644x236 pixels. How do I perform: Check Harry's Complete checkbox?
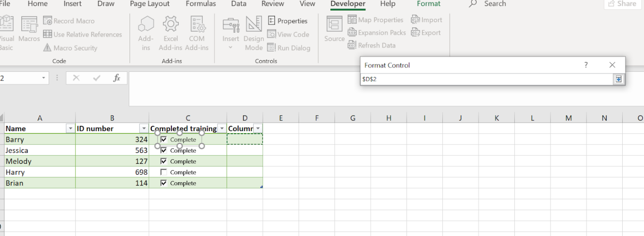(164, 172)
